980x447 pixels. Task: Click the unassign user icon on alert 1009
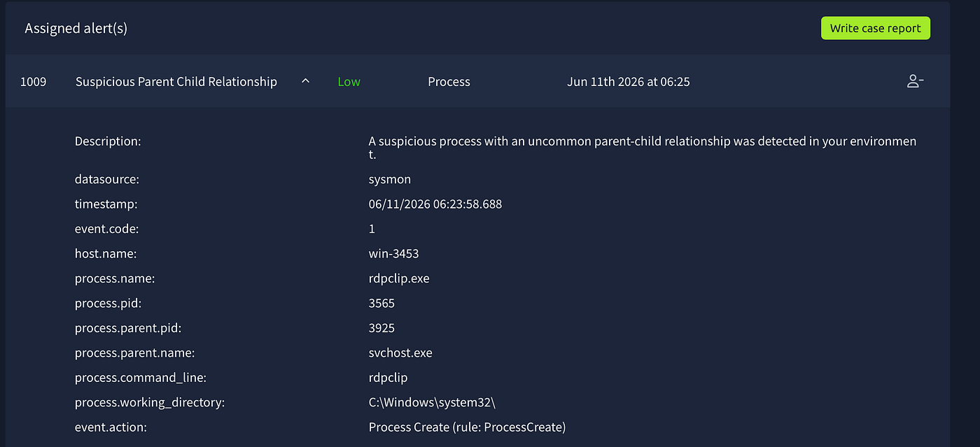pyautogui.click(x=915, y=82)
